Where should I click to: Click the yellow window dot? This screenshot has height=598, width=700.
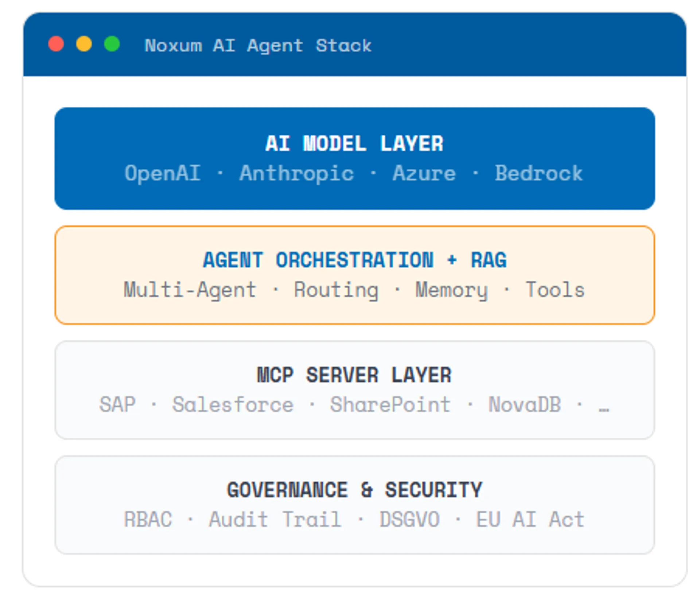coord(84,44)
